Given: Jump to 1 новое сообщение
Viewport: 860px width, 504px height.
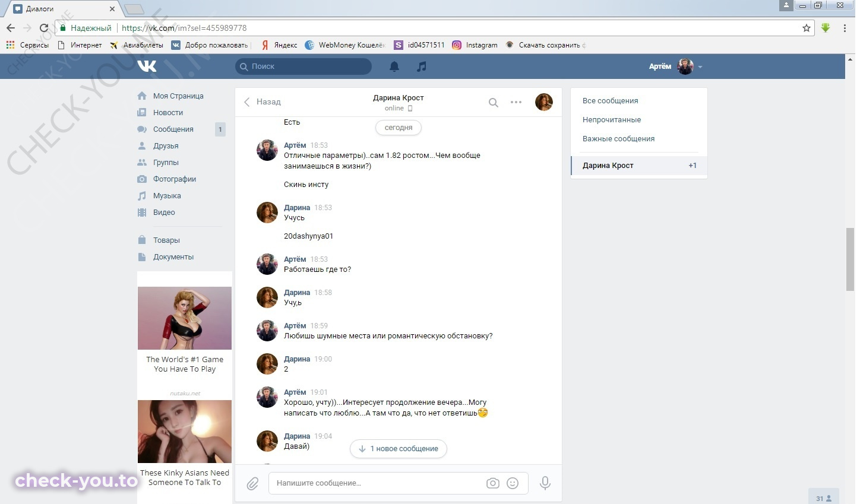Looking at the screenshot, I should pyautogui.click(x=399, y=449).
